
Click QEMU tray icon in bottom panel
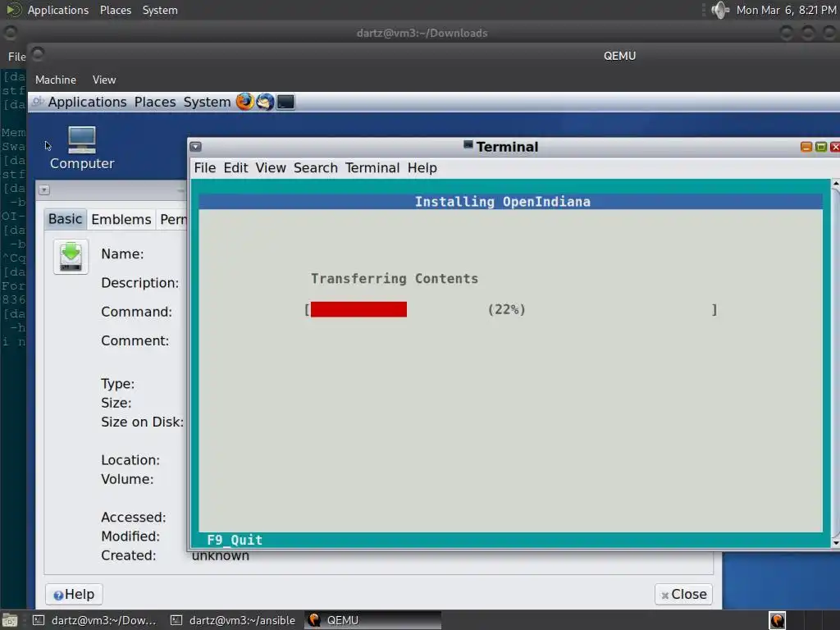tap(777, 620)
